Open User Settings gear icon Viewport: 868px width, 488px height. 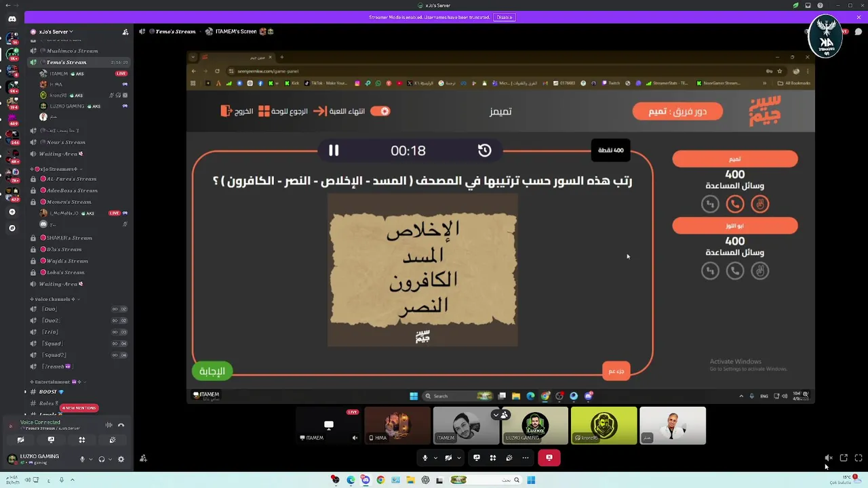click(121, 459)
